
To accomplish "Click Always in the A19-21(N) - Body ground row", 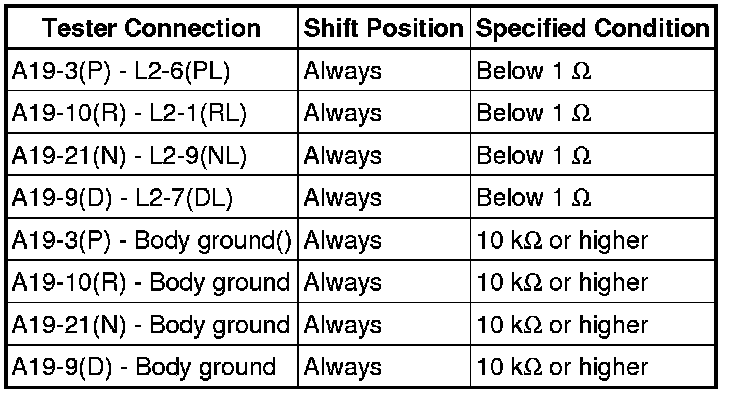I will (343, 326).
